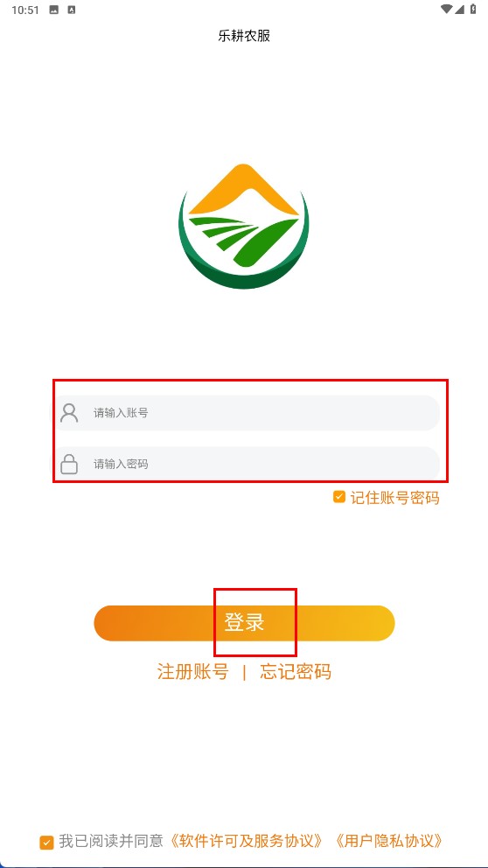Tap the cellular signal icon

(x=460, y=9)
